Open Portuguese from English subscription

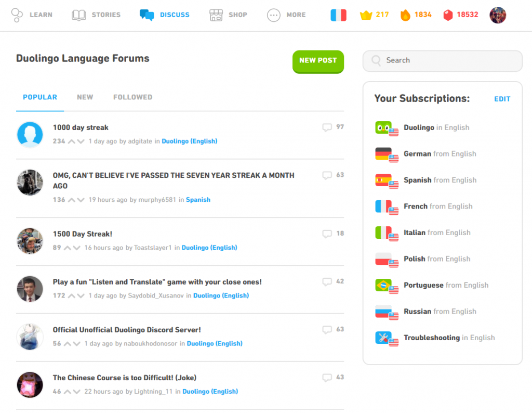(x=446, y=285)
